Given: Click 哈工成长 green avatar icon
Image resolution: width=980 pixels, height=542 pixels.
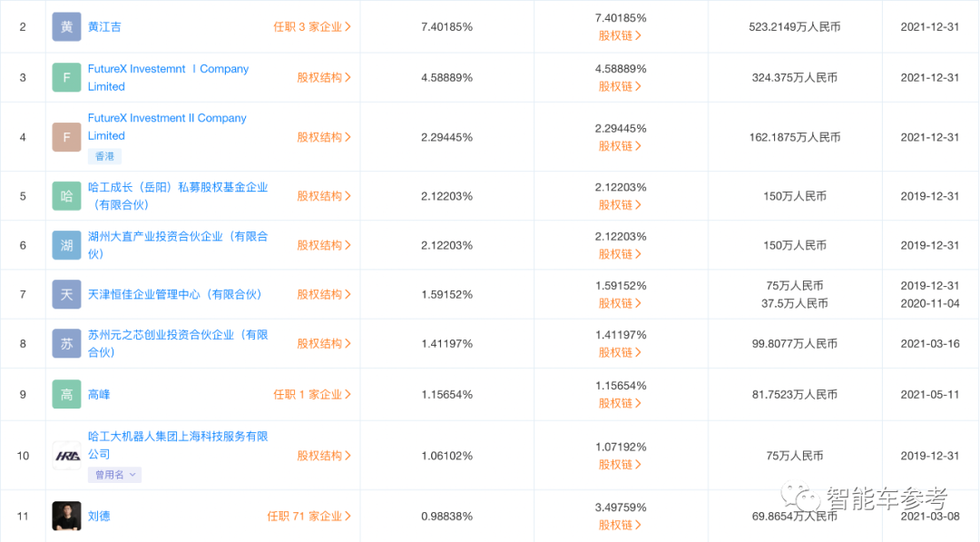Looking at the screenshot, I should point(65,195).
